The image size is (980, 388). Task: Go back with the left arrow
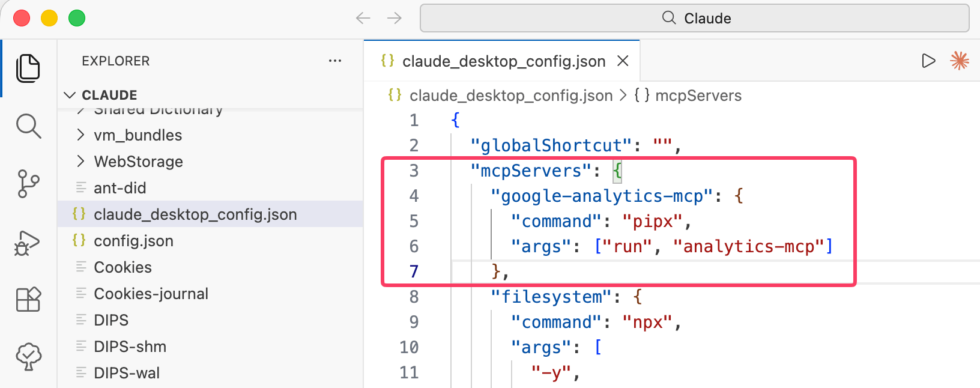[x=363, y=18]
